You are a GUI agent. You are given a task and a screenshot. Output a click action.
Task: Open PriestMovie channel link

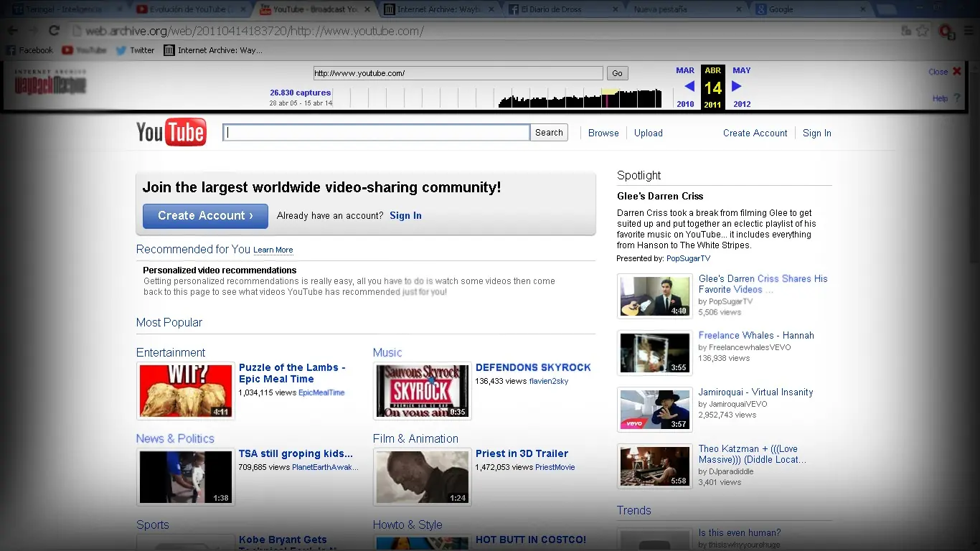(555, 467)
